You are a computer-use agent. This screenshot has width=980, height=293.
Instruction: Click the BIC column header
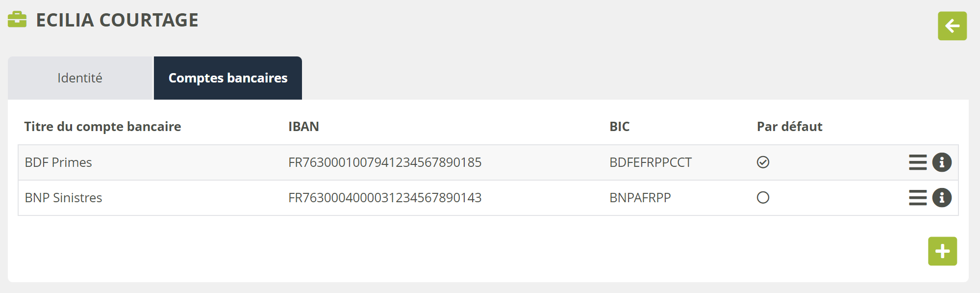[619, 127]
